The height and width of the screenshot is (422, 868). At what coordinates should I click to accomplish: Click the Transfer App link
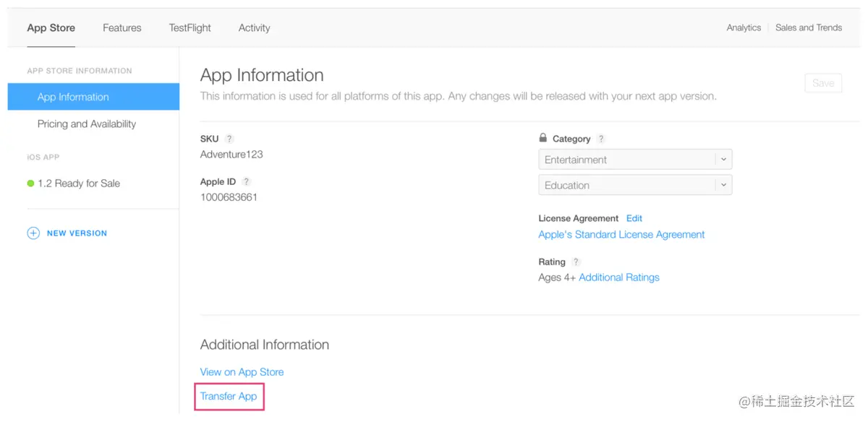(229, 397)
